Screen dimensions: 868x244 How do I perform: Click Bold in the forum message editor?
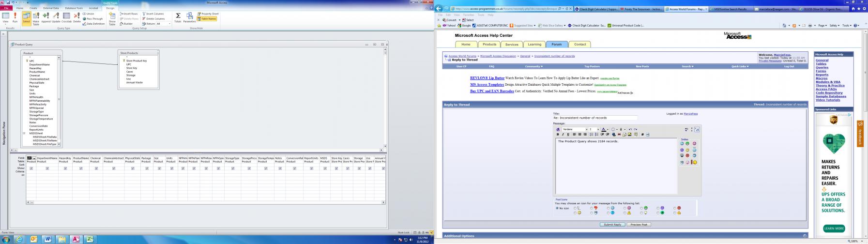pyautogui.click(x=558, y=135)
